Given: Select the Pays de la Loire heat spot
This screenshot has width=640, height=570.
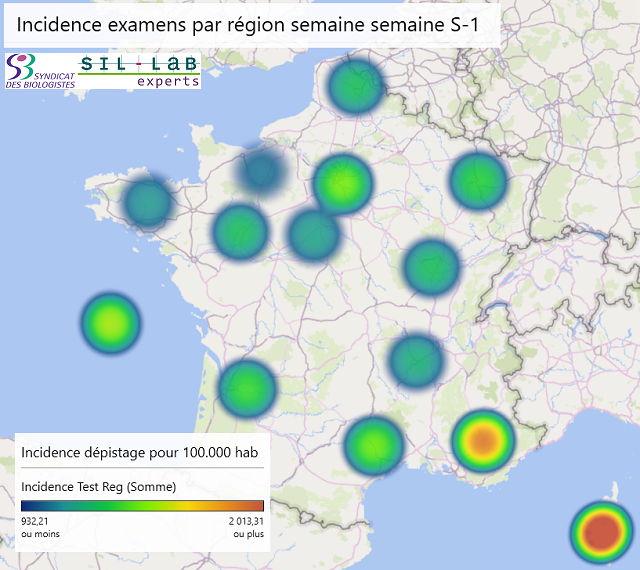Looking at the screenshot, I should point(240,231).
